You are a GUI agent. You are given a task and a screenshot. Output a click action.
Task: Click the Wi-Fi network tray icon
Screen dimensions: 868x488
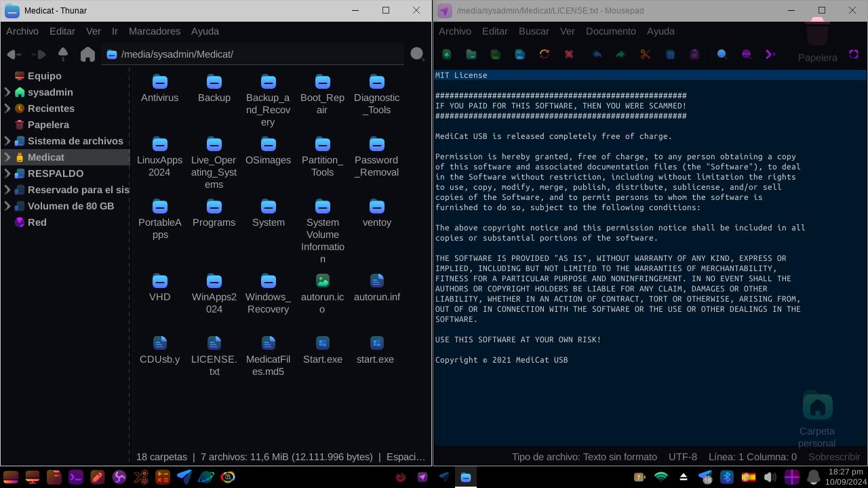point(661,477)
